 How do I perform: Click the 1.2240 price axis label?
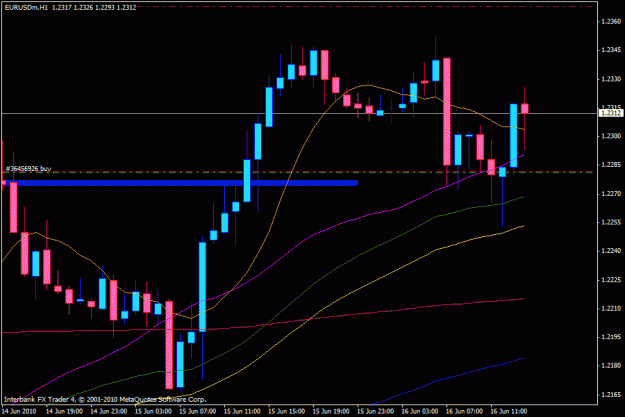tap(611, 251)
